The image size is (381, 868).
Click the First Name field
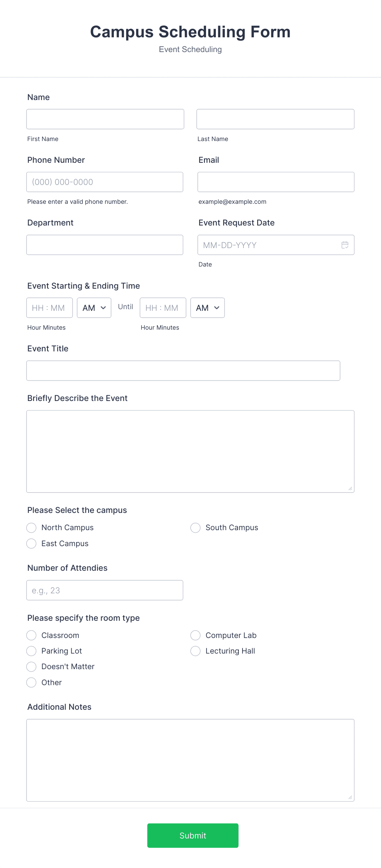click(105, 119)
